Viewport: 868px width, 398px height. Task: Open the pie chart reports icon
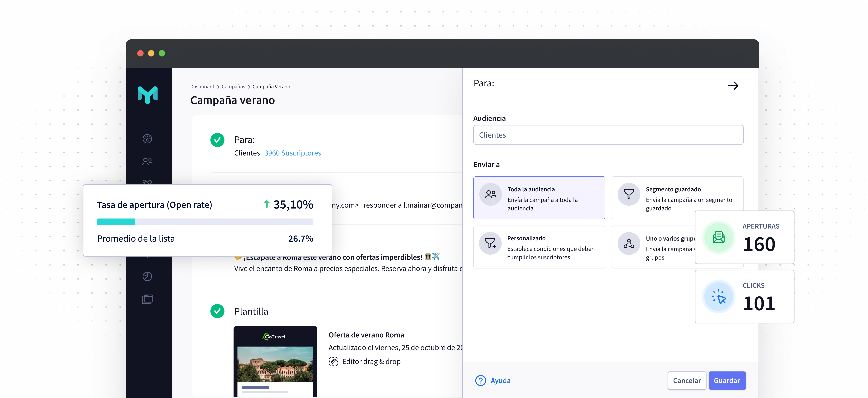coord(147,277)
